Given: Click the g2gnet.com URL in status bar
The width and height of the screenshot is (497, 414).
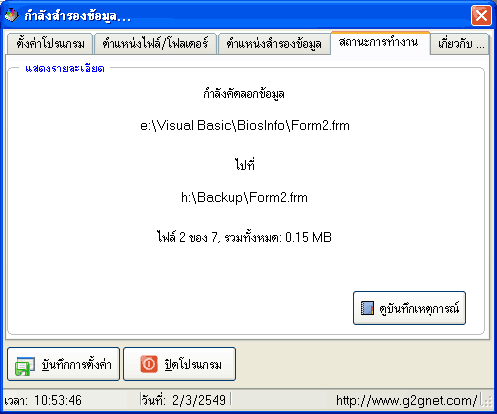Looking at the screenshot, I should tap(406, 400).
